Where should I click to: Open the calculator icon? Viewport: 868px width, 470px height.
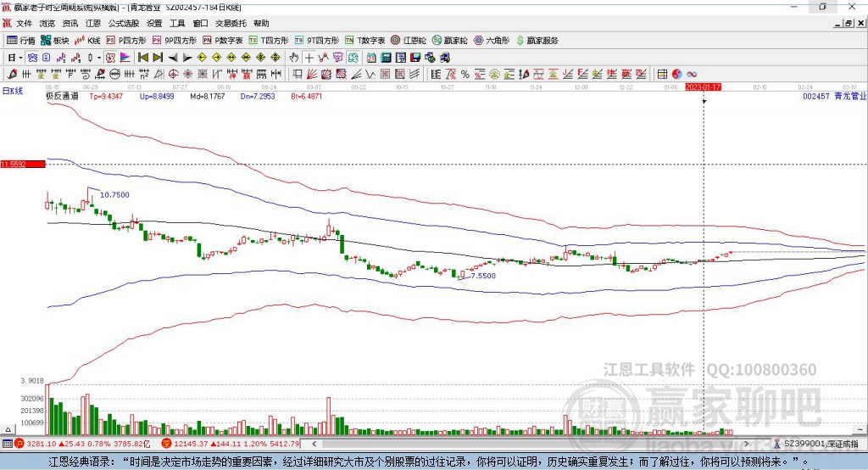point(386,58)
